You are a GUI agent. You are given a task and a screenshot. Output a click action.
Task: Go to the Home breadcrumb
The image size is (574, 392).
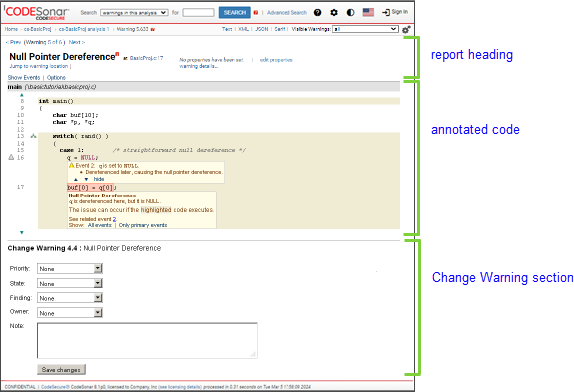[x=11, y=29]
